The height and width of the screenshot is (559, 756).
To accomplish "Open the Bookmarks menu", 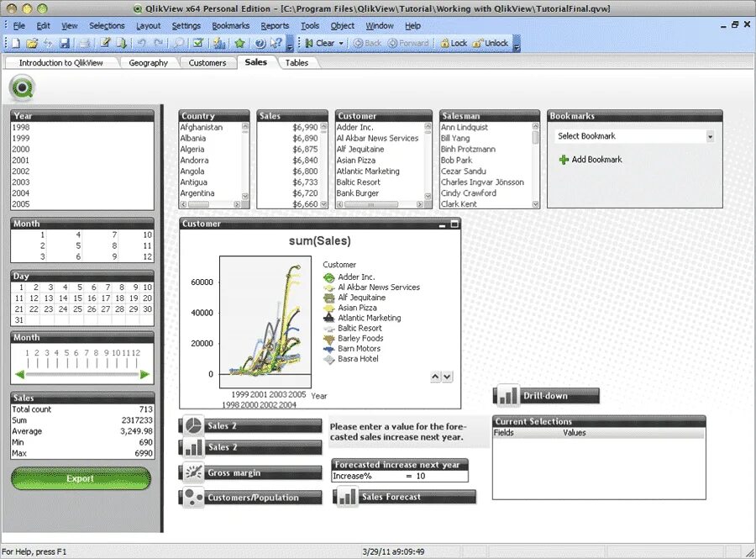I will click(230, 25).
